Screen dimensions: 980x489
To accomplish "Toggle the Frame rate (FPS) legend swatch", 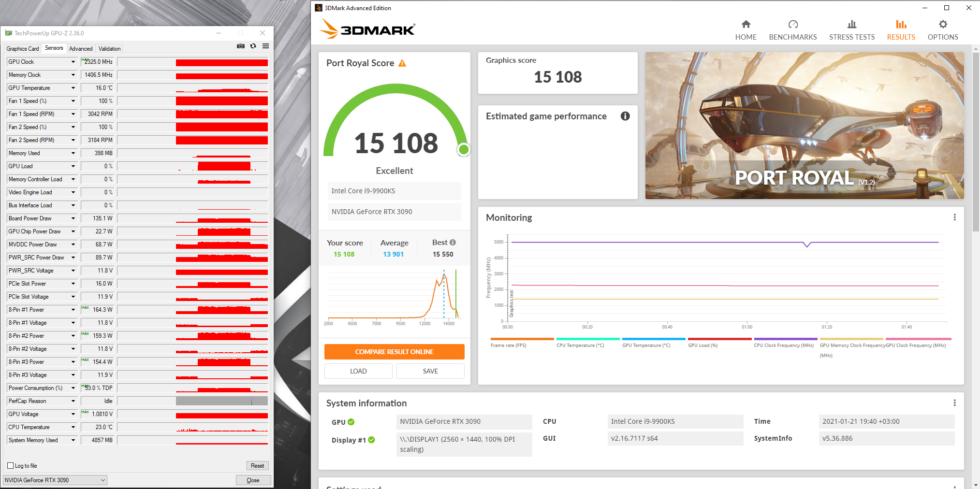I will click(522, 339).
